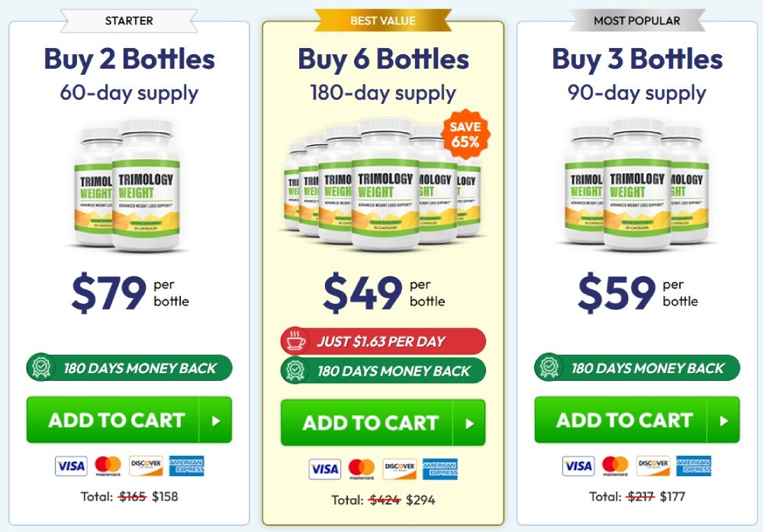Select the Best Value gold ribbon label

[384, 20]
